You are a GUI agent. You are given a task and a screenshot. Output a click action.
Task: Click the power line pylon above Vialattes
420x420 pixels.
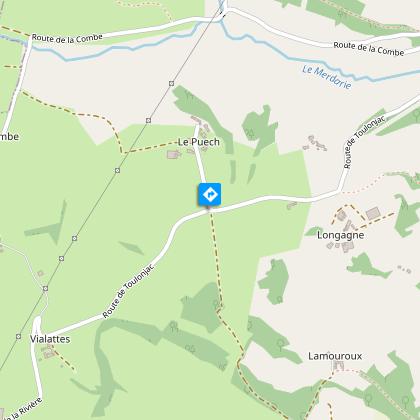[45, 288]
